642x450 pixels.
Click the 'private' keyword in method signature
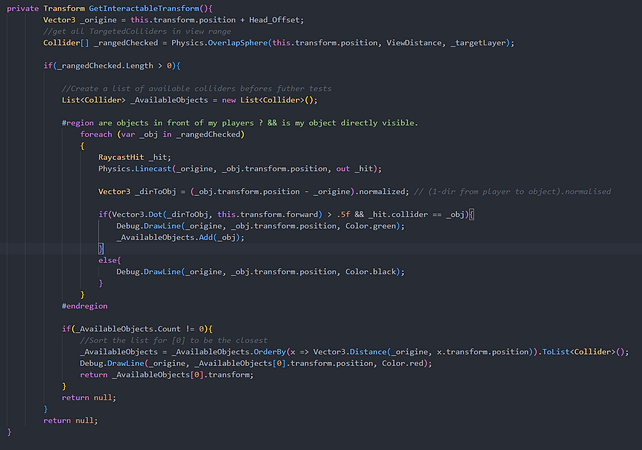23,9
